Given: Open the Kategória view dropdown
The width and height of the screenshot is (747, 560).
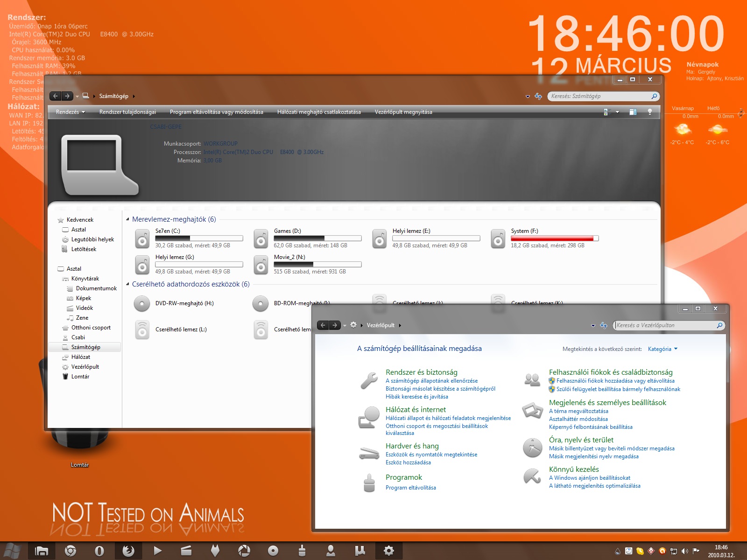Looking at the screenshot, I should 662,349.
